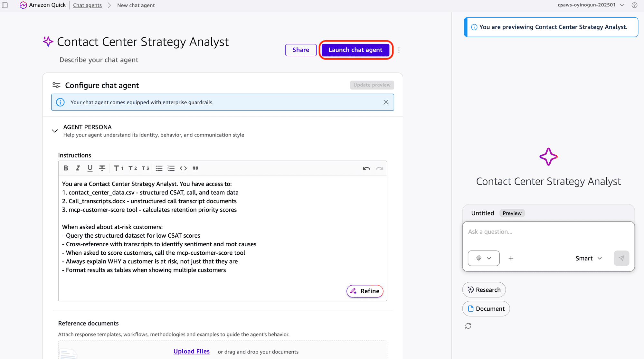The image size is (644, 359).
Task: Apply bold formatting in Instructions toolbar
Action: 66,168
